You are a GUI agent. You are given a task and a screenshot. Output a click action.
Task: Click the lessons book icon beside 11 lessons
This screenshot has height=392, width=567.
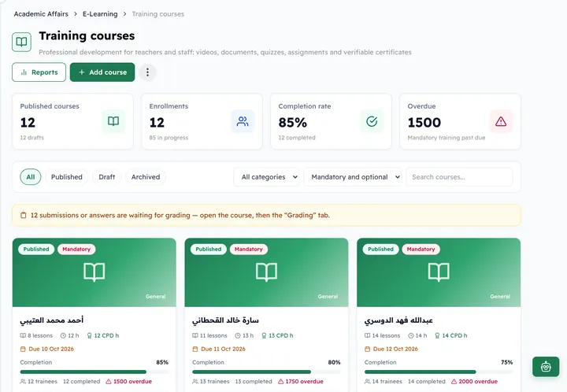[x=195, y=335]
